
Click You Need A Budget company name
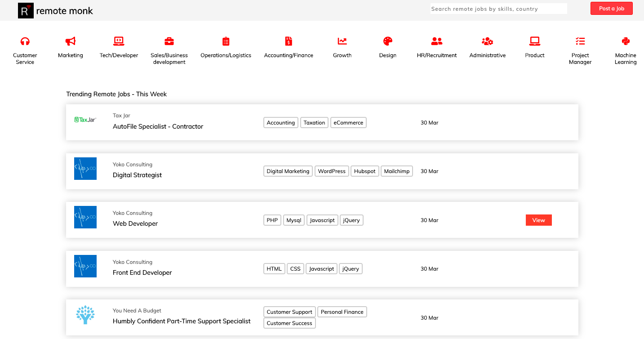pyautogui.click(x=137, y=311)
